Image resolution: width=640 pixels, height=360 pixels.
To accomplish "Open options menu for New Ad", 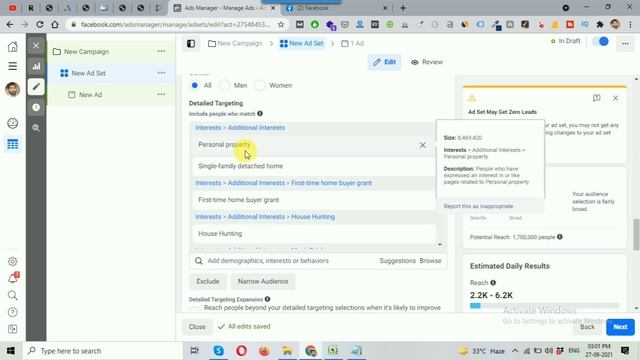I will tap(161, 94).
